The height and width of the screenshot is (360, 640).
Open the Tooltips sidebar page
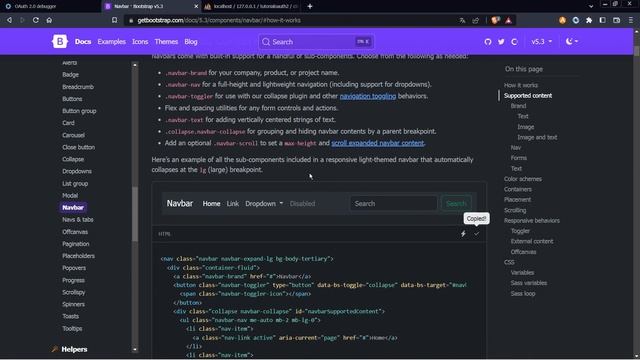[72, 329]
